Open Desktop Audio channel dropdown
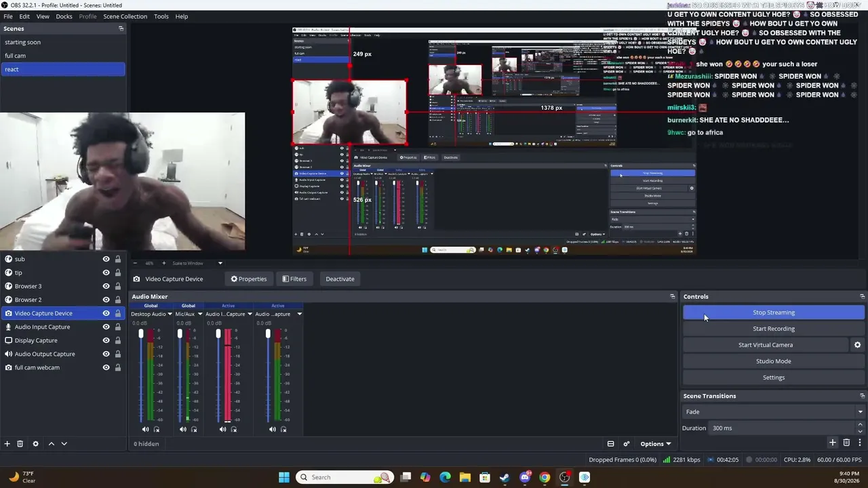 [x=170, y=314]
